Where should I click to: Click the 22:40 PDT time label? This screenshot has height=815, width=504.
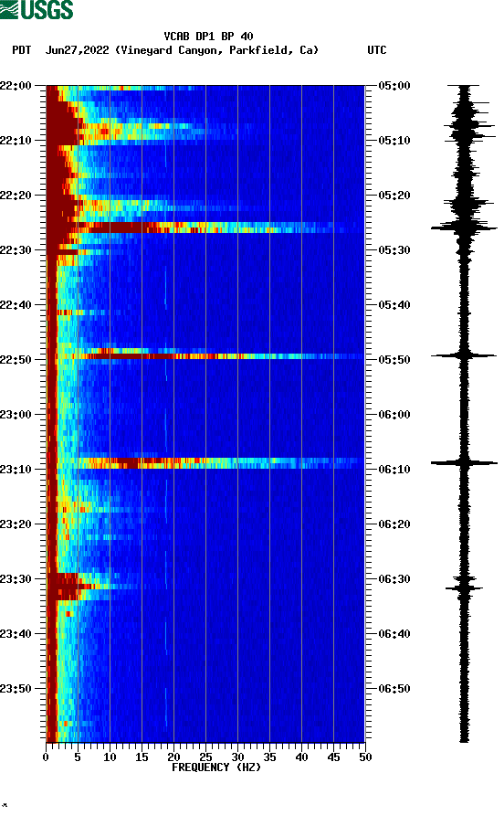(16, 305)
